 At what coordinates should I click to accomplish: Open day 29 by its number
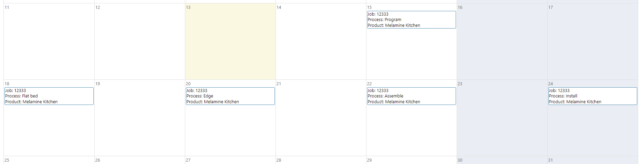pos(369,160)
